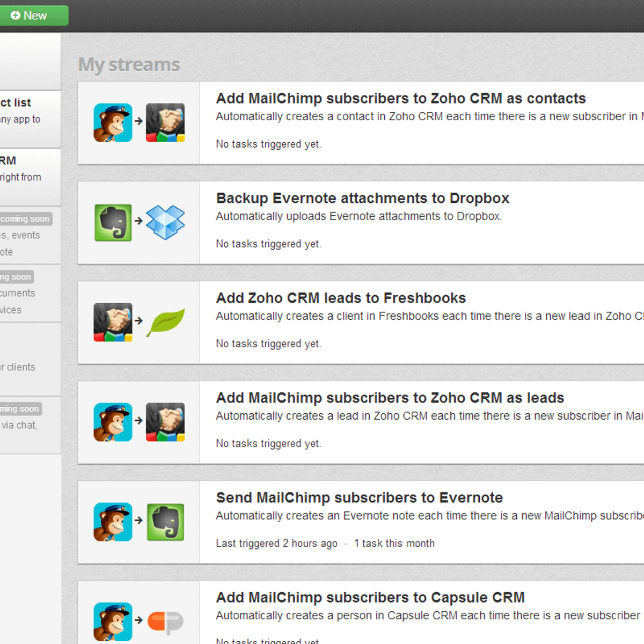Click the 1 task this month link
644x644 pixels.
point(394,543)
